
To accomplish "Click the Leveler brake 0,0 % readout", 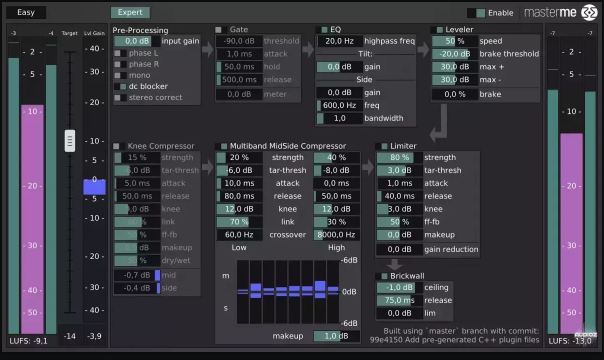I will (455, 94).
